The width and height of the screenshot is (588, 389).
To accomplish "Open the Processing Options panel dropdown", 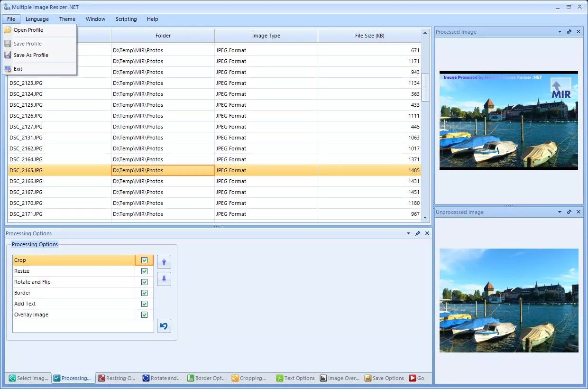I will 408,233.
